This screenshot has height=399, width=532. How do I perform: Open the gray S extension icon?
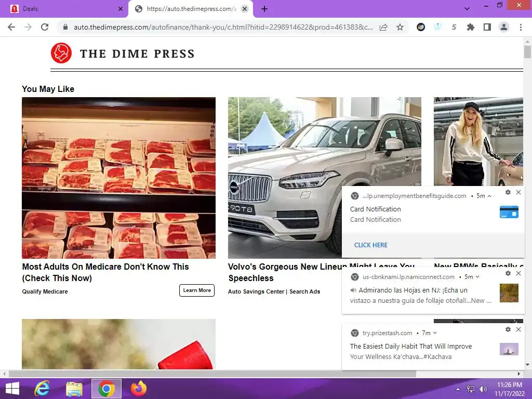pos(454,27)
